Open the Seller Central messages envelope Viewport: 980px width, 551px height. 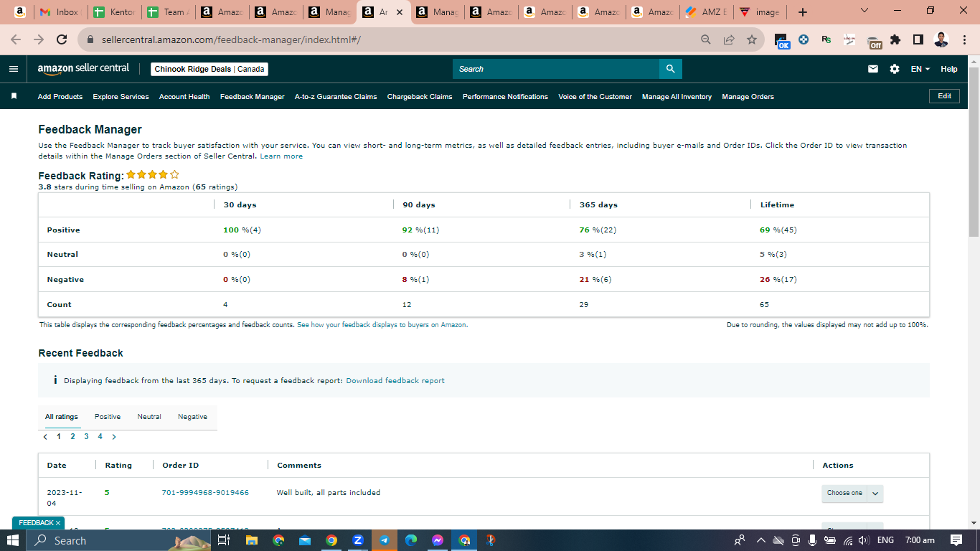tap(873, 69)
